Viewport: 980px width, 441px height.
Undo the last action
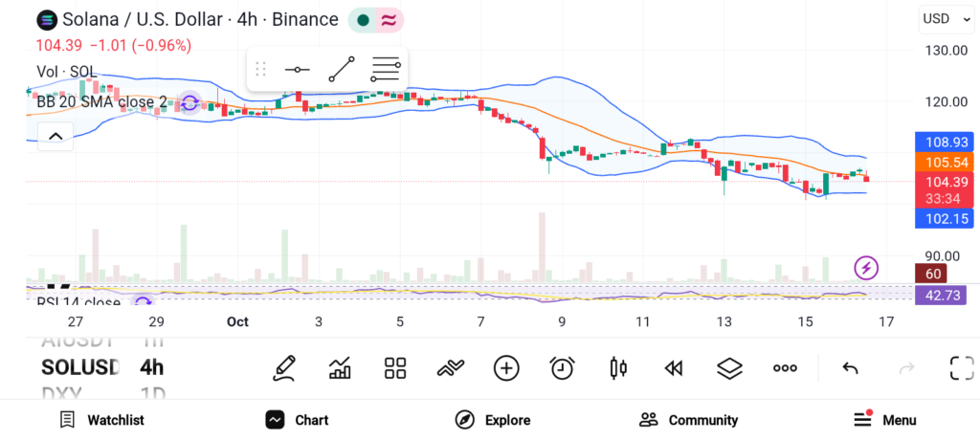(x=850, y=368)
